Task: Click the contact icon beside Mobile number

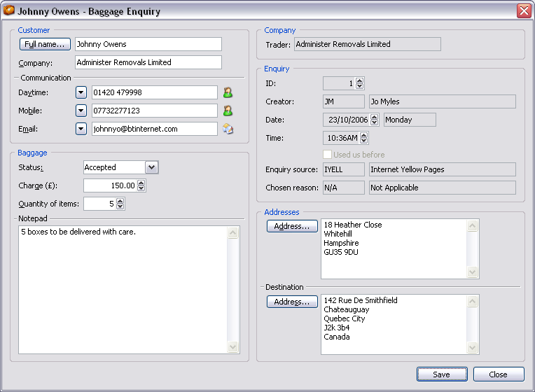Action: [228, 111]
